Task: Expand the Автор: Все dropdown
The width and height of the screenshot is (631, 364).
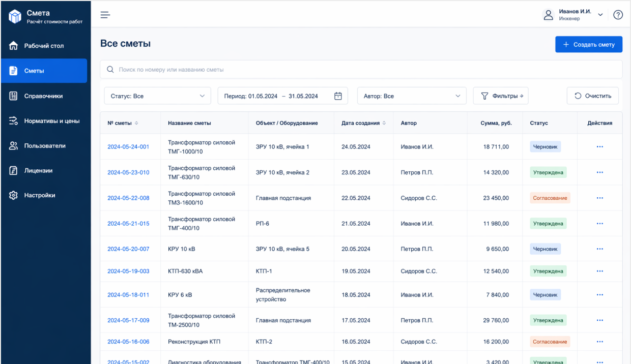Action: (x=411, y=96)
